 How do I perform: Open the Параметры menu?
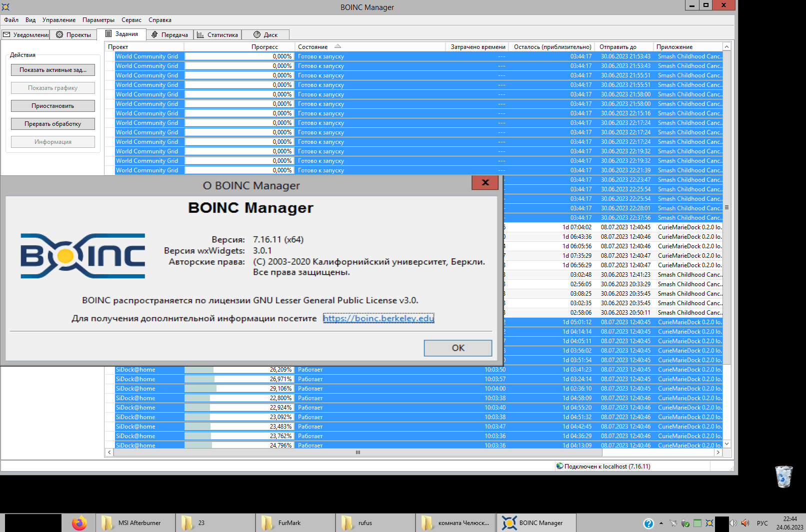pyautogui.click(x=98, y=20)
